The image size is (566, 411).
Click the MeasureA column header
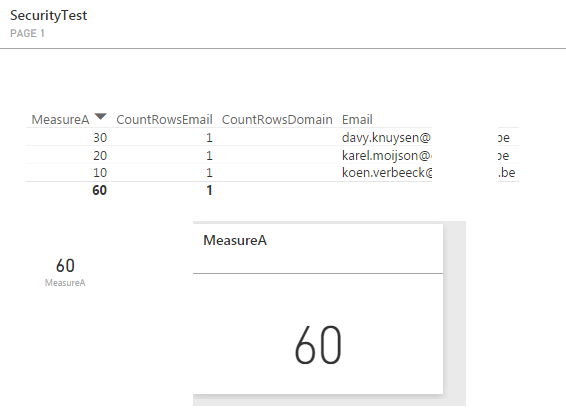tap(60, 119)
